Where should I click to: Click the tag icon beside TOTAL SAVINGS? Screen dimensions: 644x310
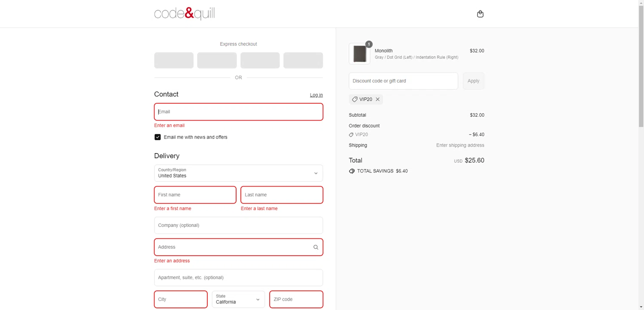point(352,171)
